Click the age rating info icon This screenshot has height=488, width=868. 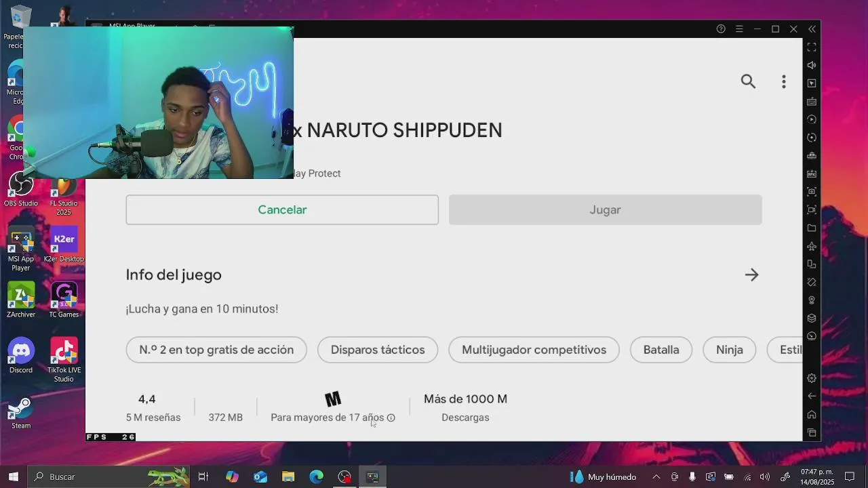point(391,418)
